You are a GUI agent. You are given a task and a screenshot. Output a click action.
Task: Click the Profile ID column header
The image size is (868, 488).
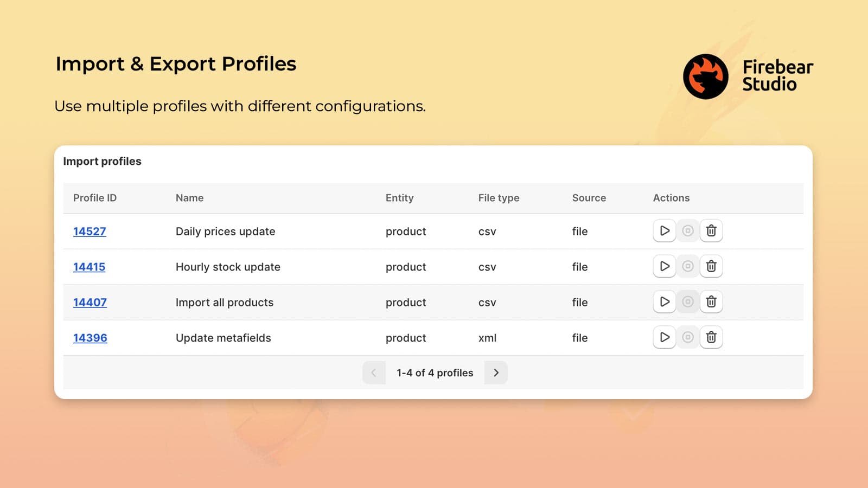pyautogui.click(x=95, y=198)
